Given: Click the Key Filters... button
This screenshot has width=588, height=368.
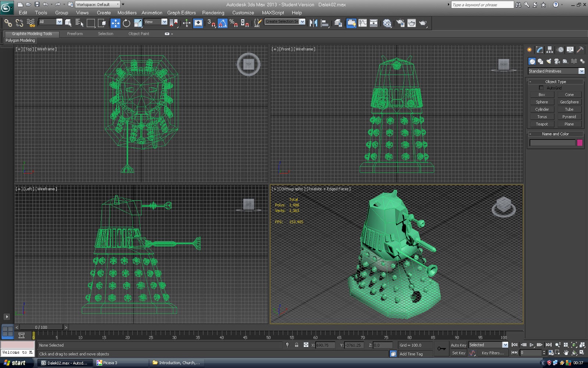Looking at the screenshot, I should coord(493,353).
